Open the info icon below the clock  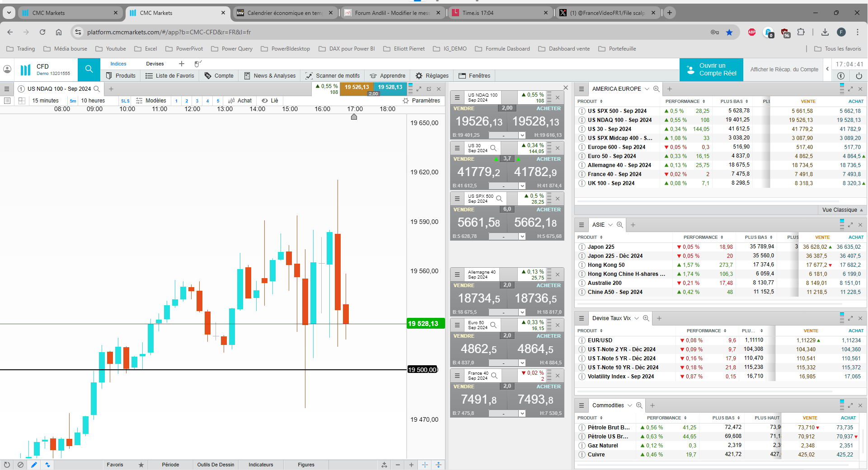(x=841, y=76)
